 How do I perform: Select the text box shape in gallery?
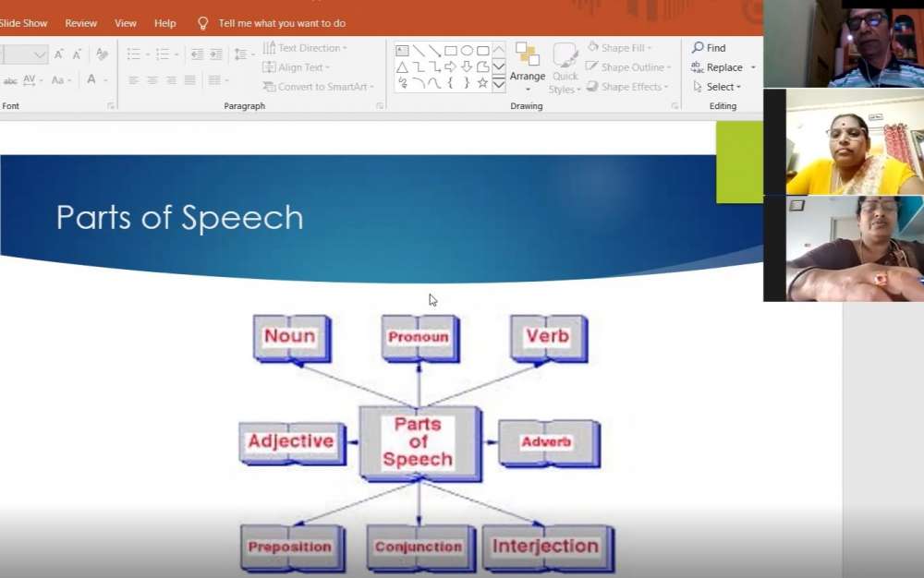(x=402, y=51)
